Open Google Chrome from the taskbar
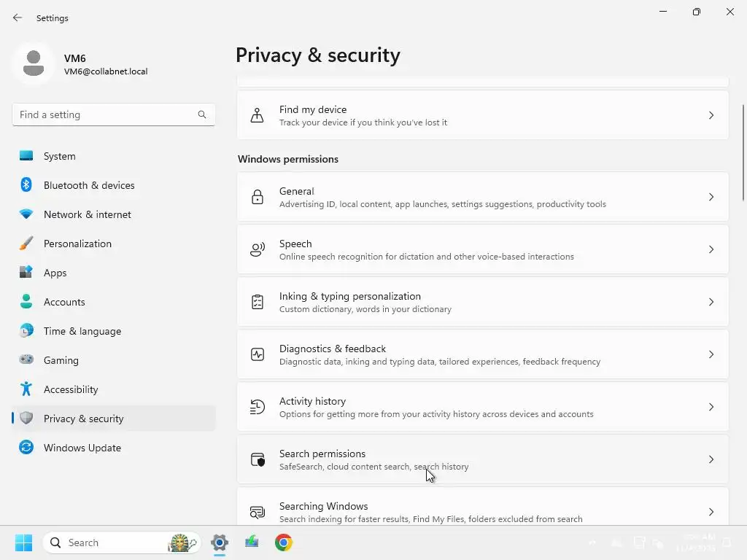Screen dimensions: 747x560 click(x=284, y=542)
